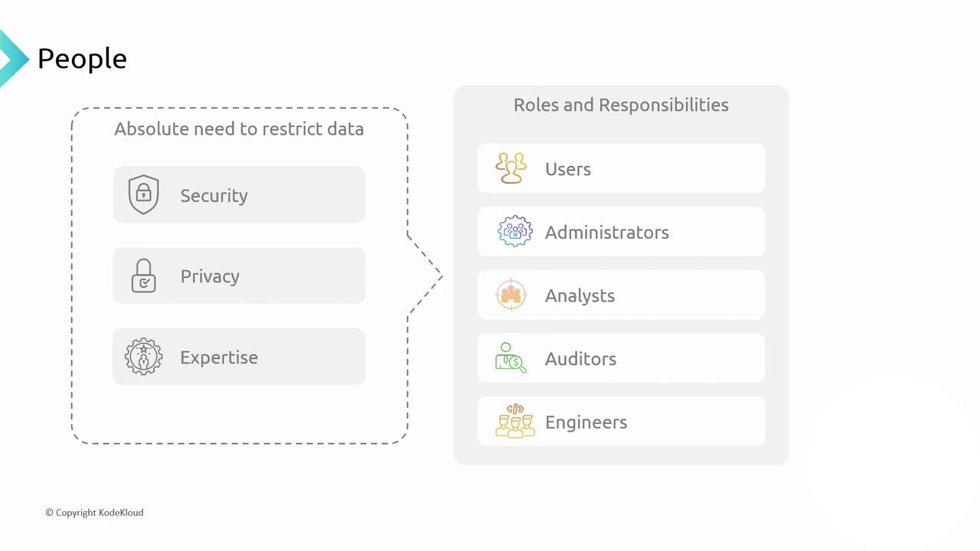
Task: Choose the Users role row
Action: pyautogui.click(x=621, y=168)
